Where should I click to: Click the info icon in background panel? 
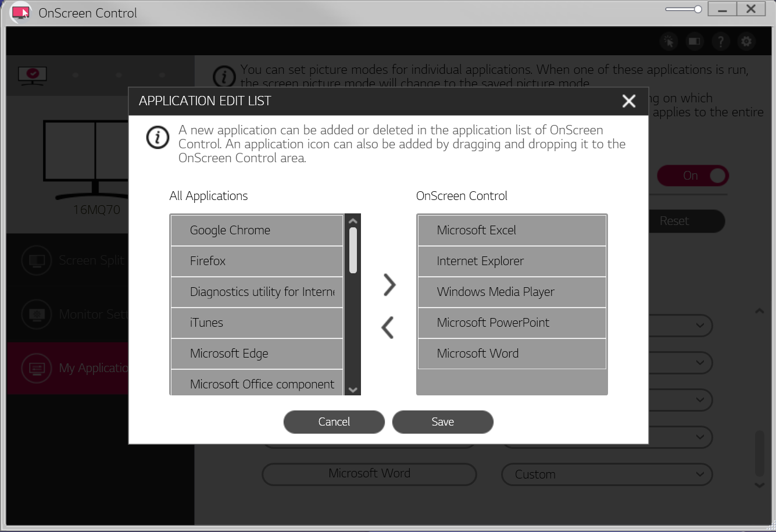pyautogui.click(x=224, y=76)
